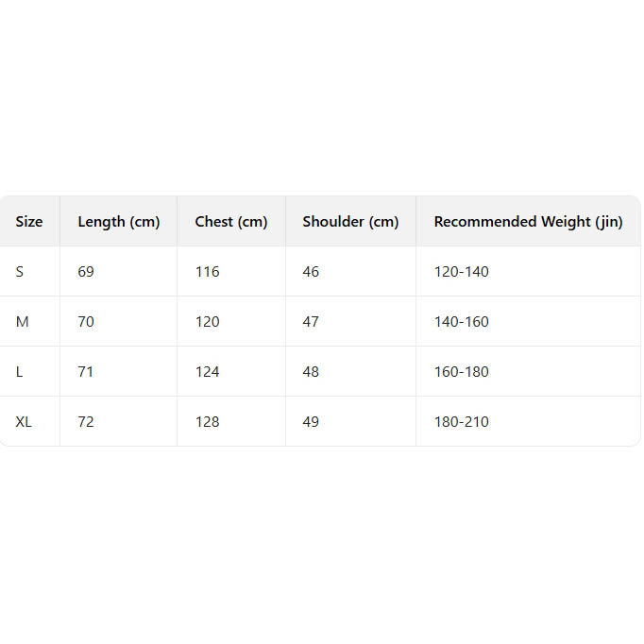Click weight range 120-140
644x644 pixels.
click(x=462, y=272)
